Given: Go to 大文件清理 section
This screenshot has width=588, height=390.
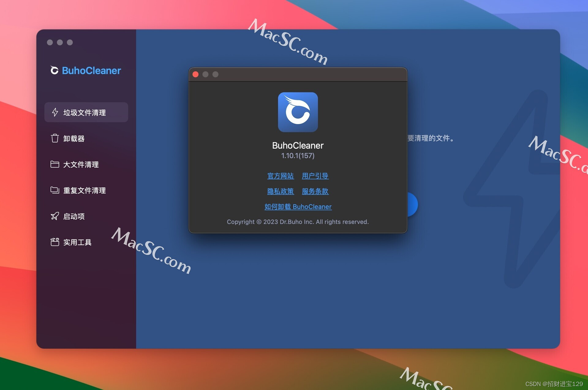Looking at the screenshot, I should tap(86, 165).
